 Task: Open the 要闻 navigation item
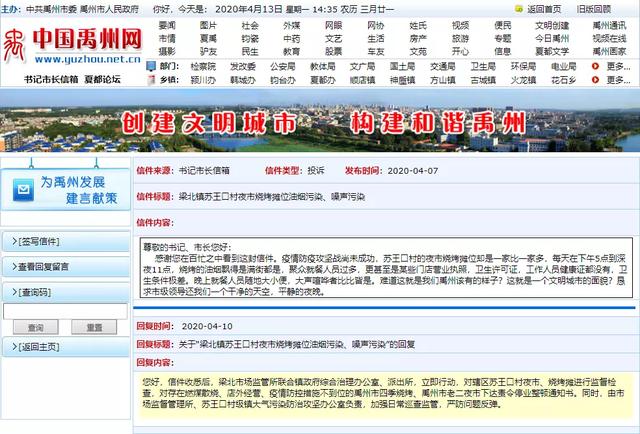[x=167, y=25]
